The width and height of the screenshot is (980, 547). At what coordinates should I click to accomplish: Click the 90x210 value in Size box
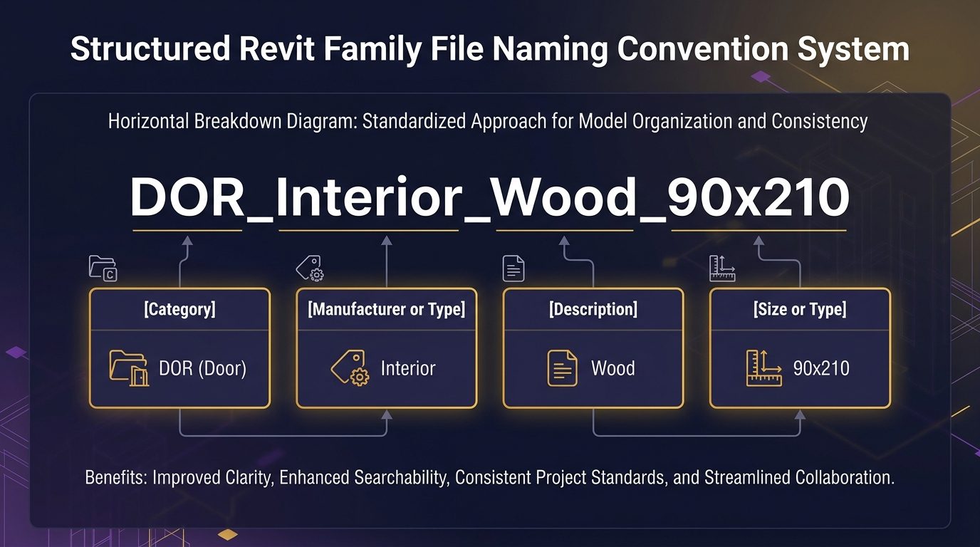tap(821, 368)
